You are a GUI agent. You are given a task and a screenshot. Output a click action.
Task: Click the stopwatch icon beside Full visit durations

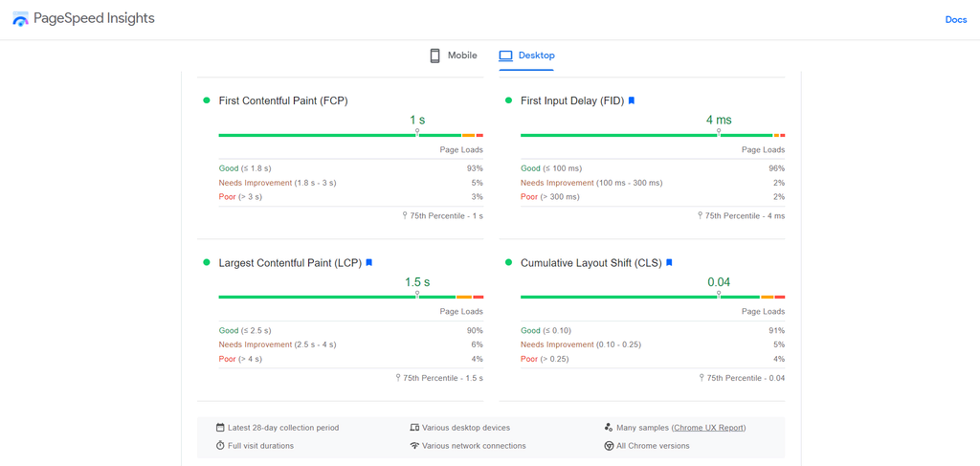[x=220, y=446]
